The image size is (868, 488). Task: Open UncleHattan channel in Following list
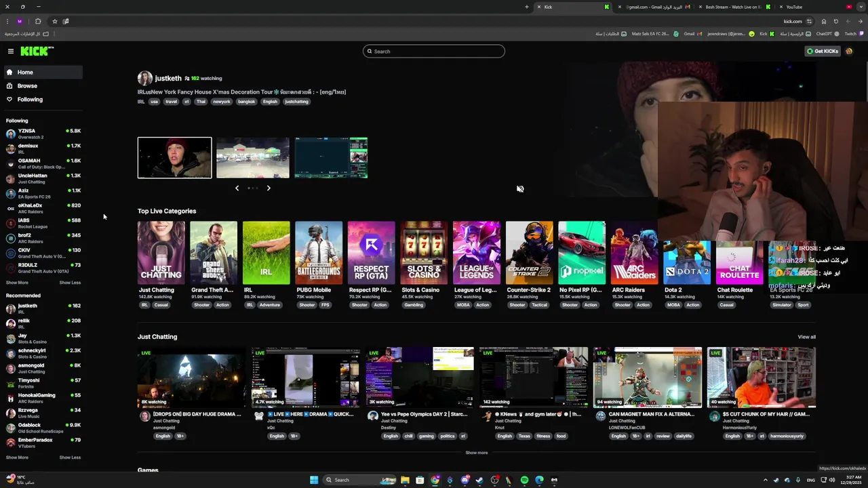pos(43,178)
